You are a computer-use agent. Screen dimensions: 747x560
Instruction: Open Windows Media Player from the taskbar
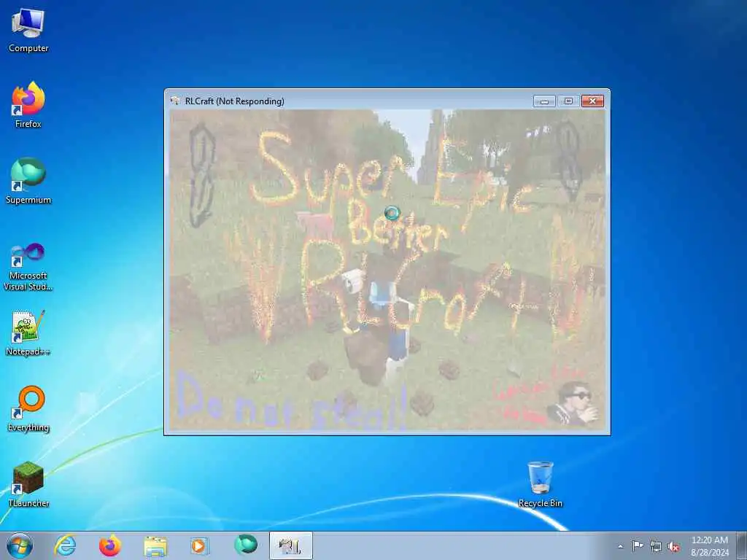[x=198, y=545]
